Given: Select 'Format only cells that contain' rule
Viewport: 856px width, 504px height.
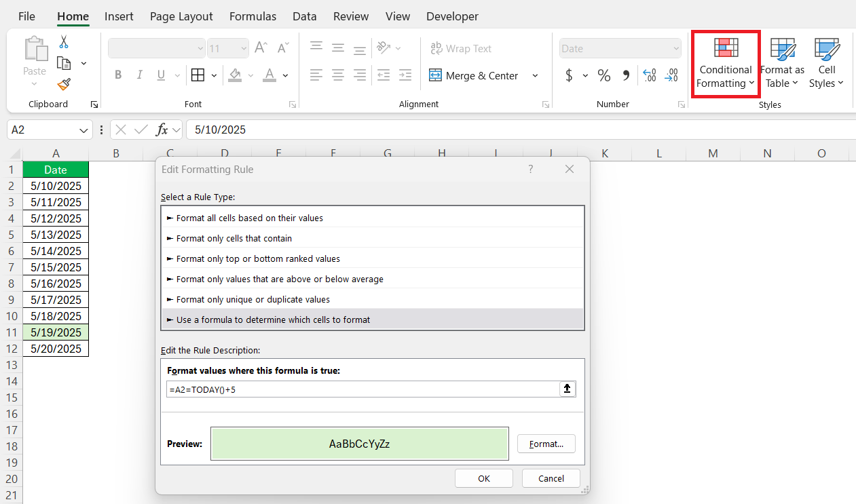Looking at the screenshot, I should point(373,238).
